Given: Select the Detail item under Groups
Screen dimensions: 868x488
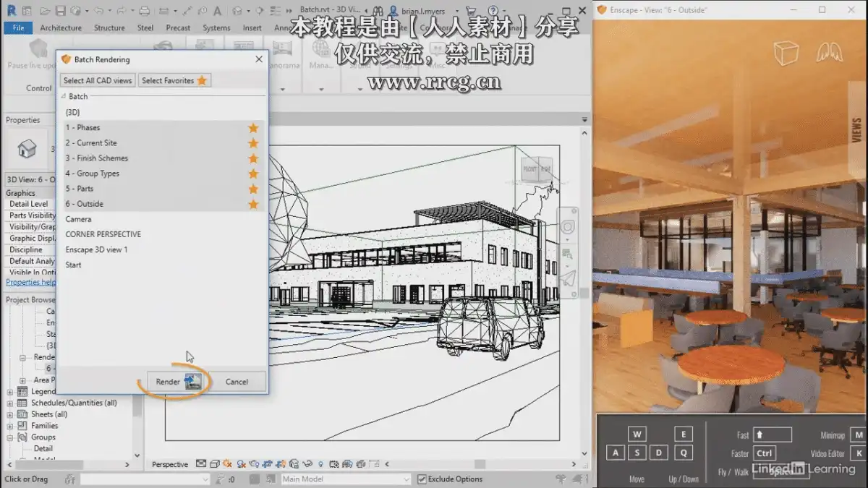Looking at the screenshot, I should point(43,449).
